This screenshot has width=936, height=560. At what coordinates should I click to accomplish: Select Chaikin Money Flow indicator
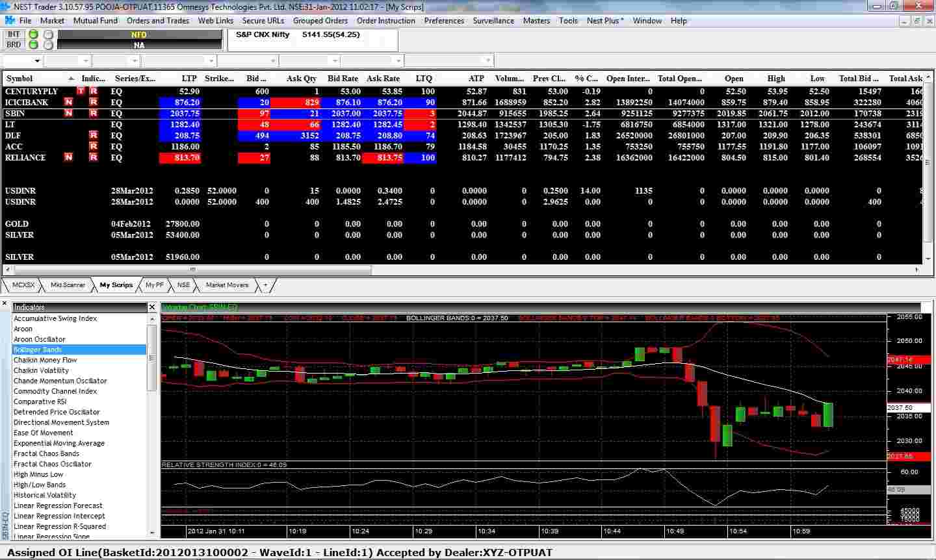click(x=45, y=360)
